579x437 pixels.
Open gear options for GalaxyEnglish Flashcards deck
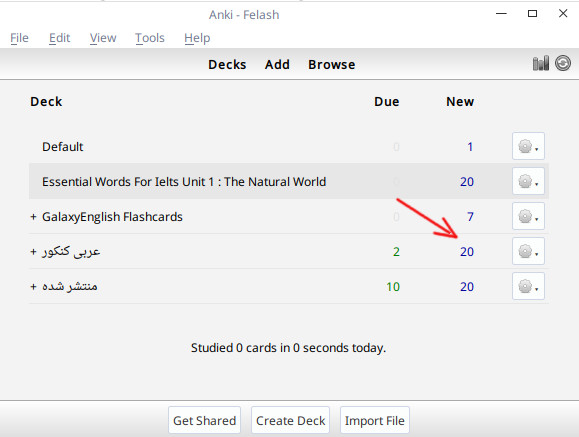pyautogui.click(x=528, y=216)
